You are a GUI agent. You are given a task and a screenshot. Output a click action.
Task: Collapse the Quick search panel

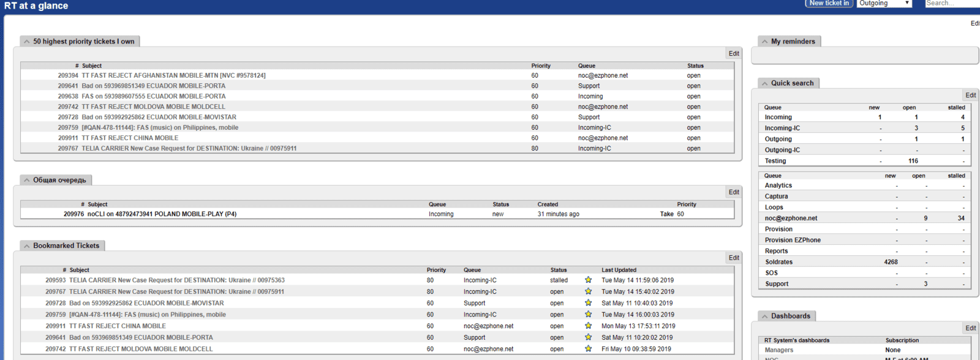coord(764,83)
